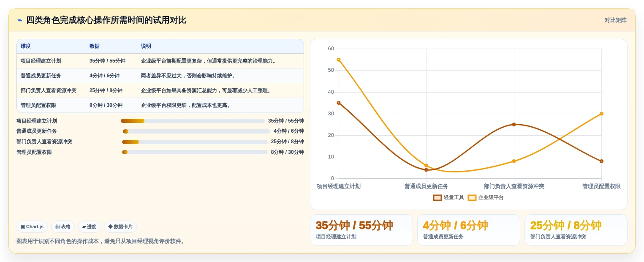Image resolution: width=644 pixels, height=262 pixels.
Task: Click the 8分钟 / 30分钟 value beside the progress bar
Action: (x=288, y=152)
